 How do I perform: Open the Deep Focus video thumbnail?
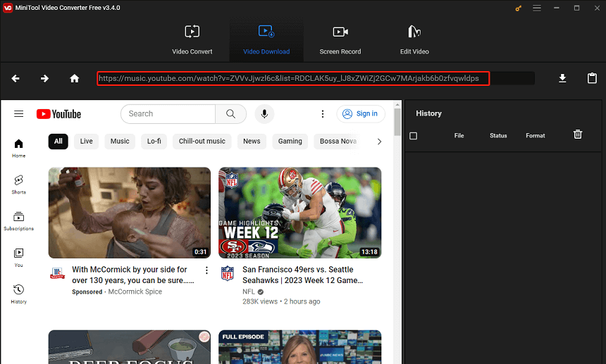pos(130,347)
